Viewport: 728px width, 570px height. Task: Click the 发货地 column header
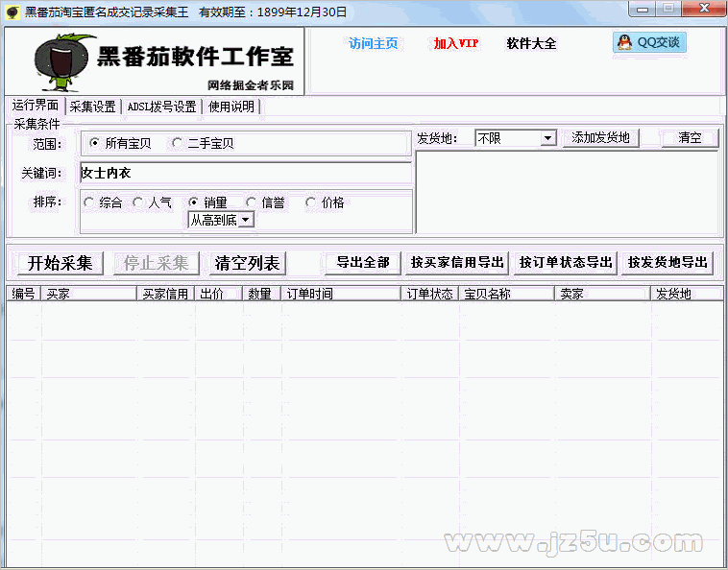coord(687,294)
